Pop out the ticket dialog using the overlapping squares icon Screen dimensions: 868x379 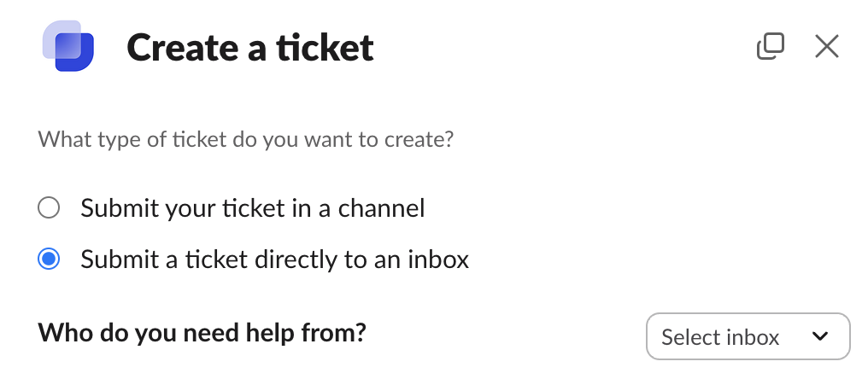[771, 46]
